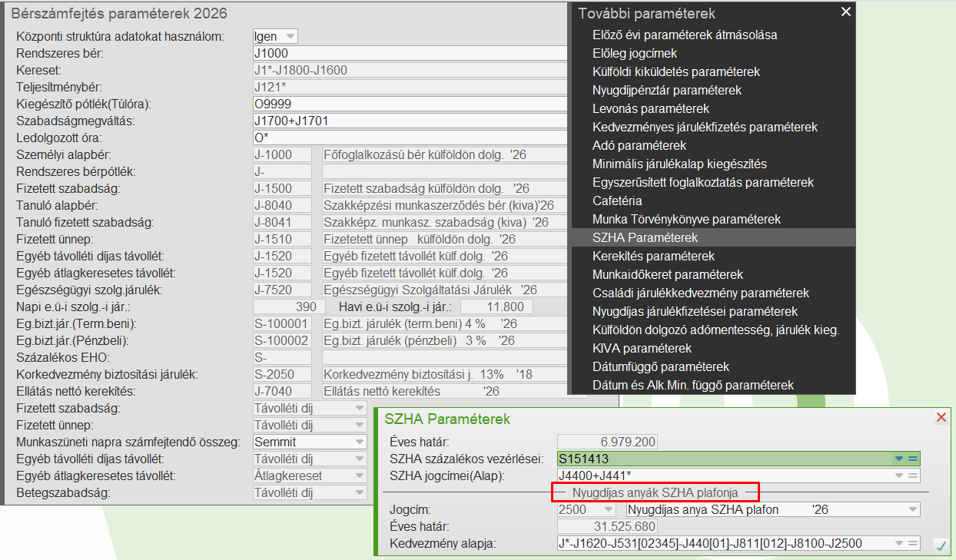Open the SZHA százalékos vezérlései dropdown arrow
Viewport: 956px width, 560px height.
[x=900, y=459]
